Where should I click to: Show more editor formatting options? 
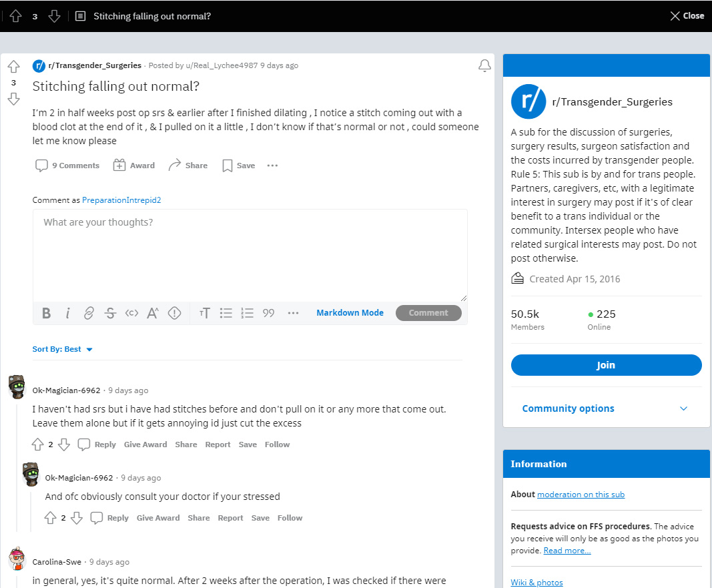click(294, 313)
